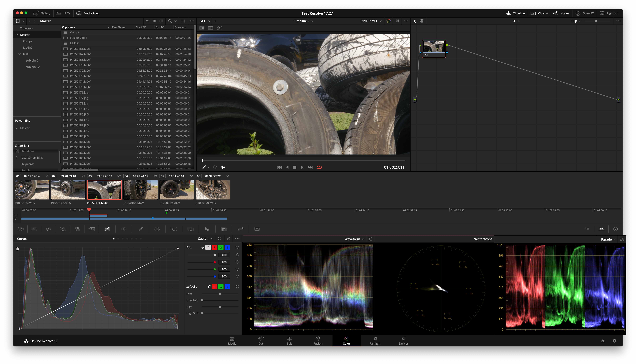This screenshot has width=636, height=364.
Task: Open the Color Wheels palette
Action: pyautogui.click(x=49, y=229)
